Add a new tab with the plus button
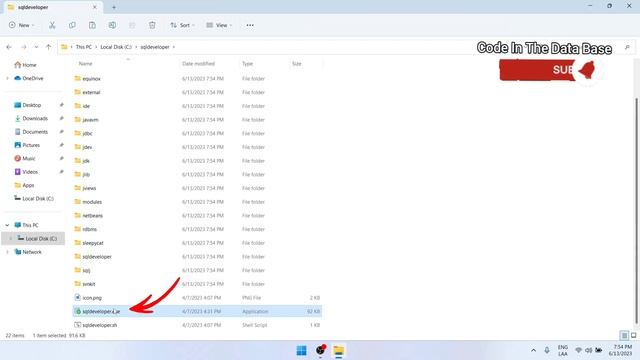 coord(114,7)
